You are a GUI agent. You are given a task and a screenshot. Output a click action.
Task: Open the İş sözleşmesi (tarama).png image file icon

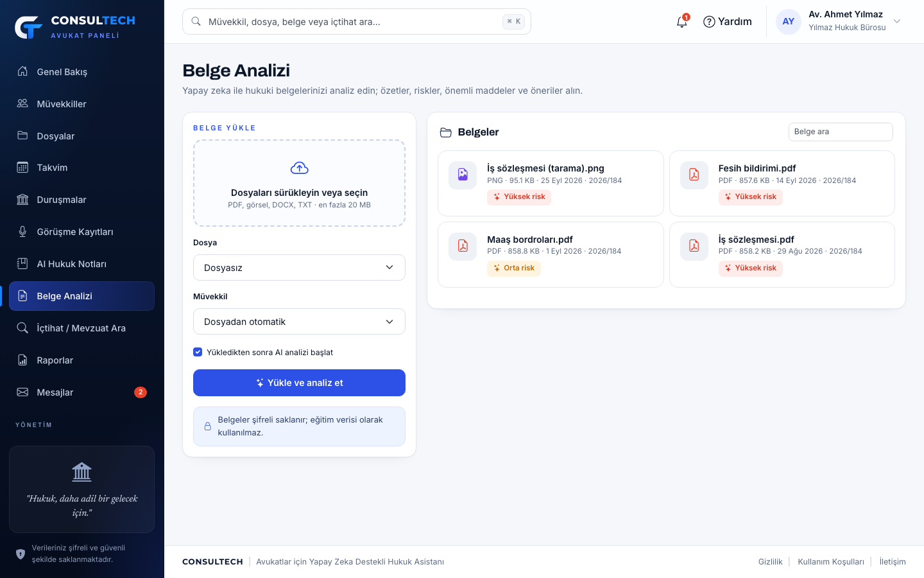[x=463, y=175]
